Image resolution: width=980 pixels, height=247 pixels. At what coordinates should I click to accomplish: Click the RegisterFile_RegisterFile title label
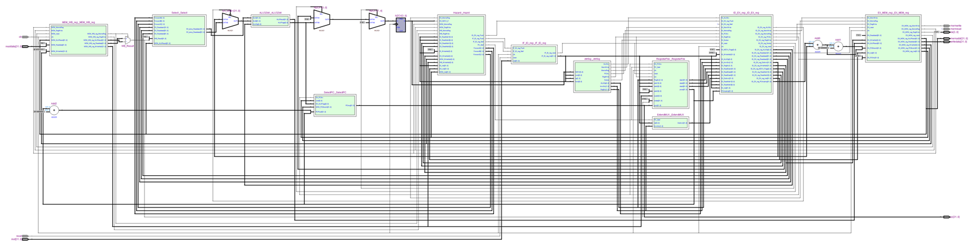pos(670,59)
